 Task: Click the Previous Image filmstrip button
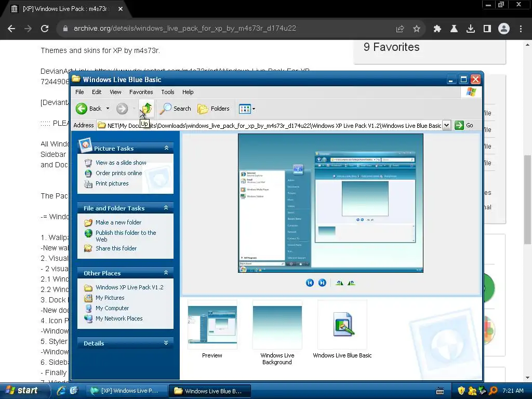click(310, 283)
